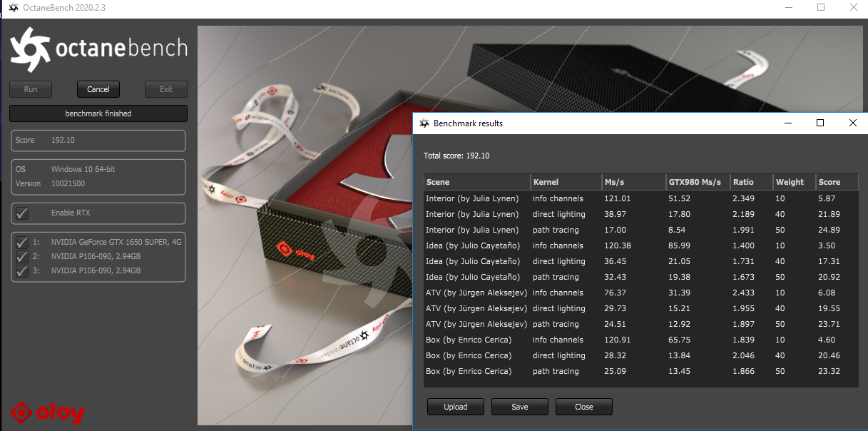This screenshot has width=868, height=431.
Task: Click the benchmark finished status bar
Action: click(98, 113)
